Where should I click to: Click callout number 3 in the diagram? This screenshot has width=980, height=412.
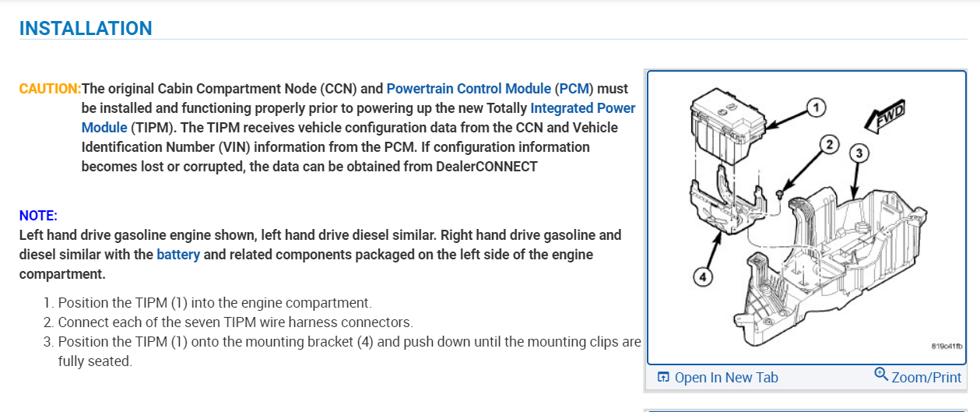tap(858, 154)
